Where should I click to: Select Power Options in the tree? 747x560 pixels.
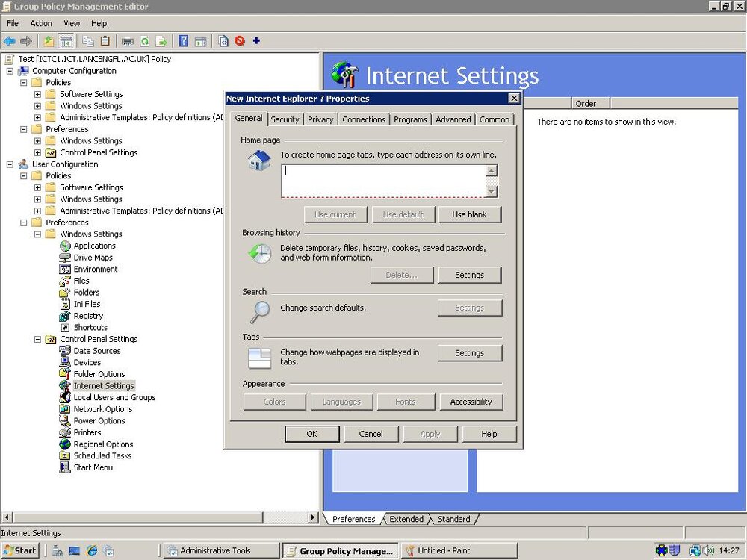click(99, 421)
